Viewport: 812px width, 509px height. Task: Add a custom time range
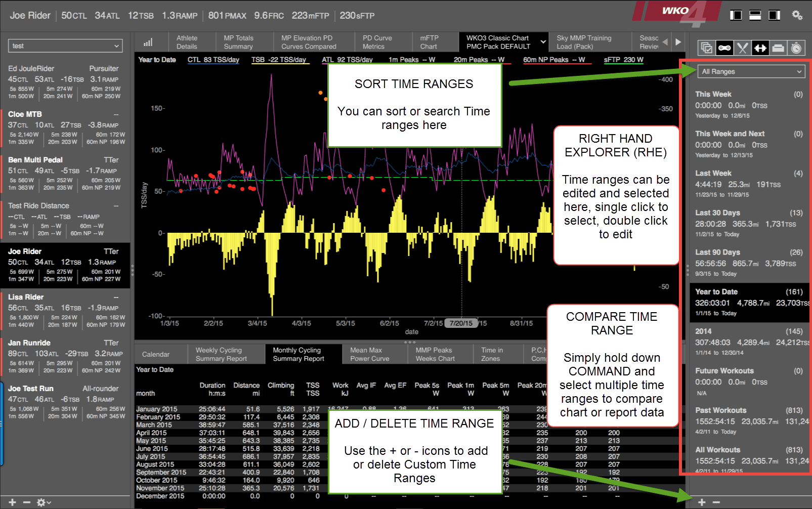click(702, 502)
